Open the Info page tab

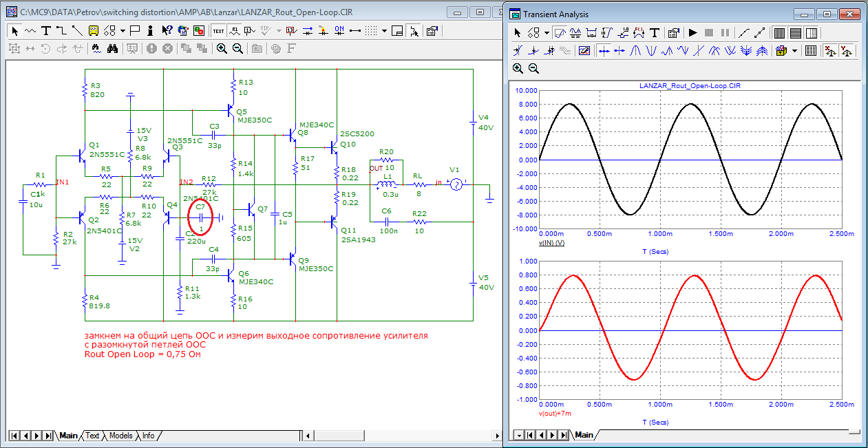(x=149, y=436)
